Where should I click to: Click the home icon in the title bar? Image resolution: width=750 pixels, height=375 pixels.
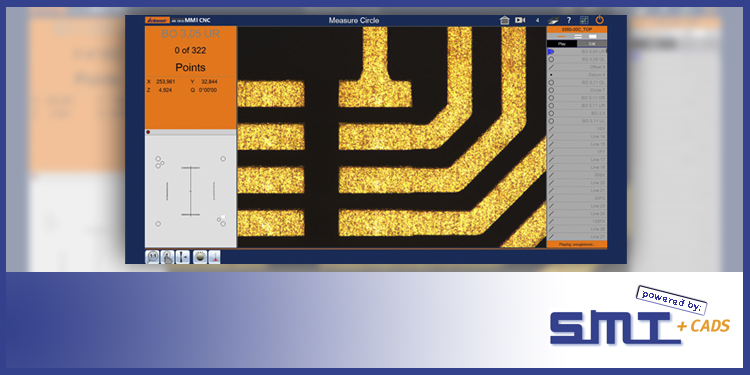[504, 20]
